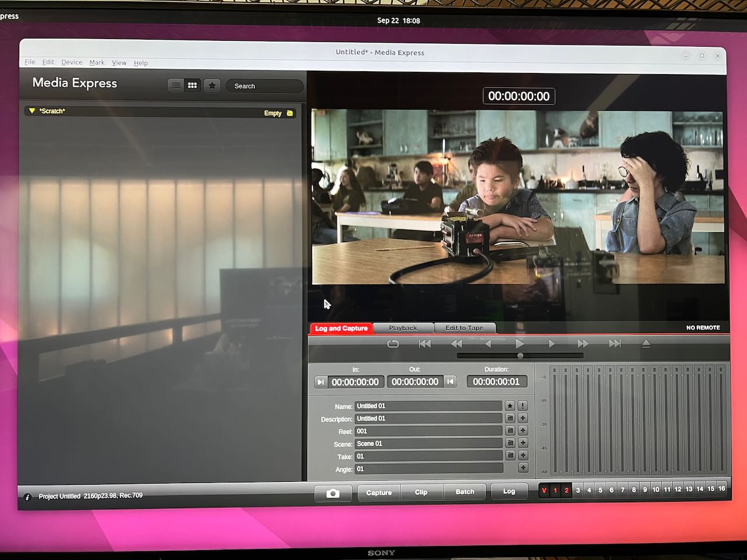This screenshot has height=560, width=747.
Task: Select the Log and Capture tab
Action: (341, 328)
